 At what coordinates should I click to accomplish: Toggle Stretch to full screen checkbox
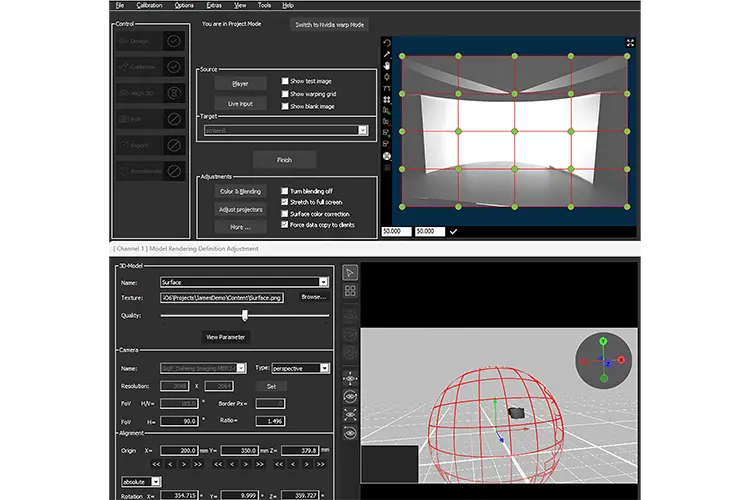pos(285,202)
